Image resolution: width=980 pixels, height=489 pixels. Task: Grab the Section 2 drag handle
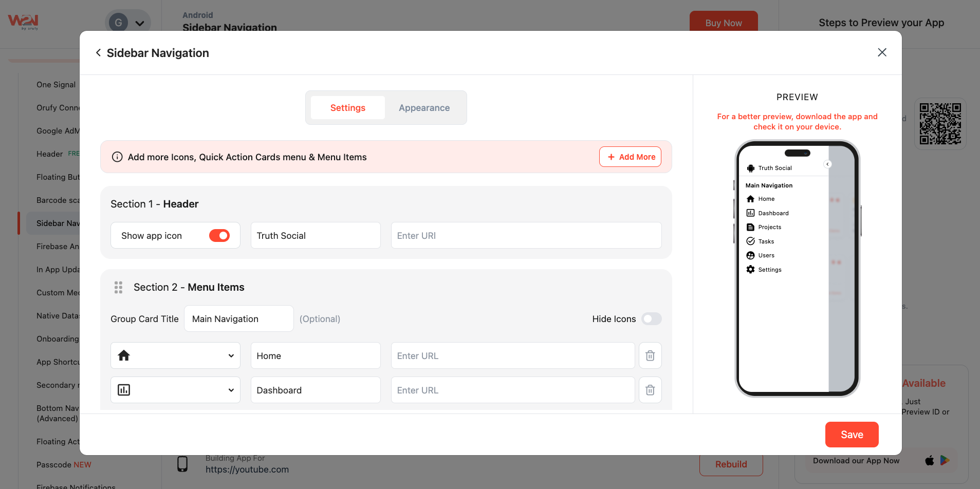(x=118, y=287)
